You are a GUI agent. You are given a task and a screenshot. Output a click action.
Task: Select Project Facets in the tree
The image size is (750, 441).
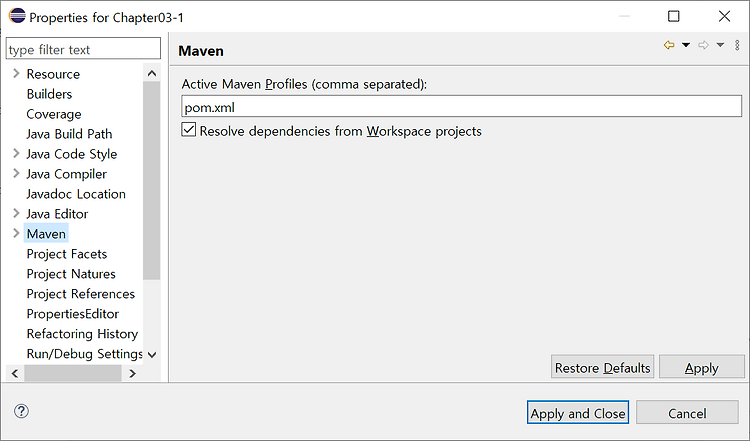(x=67, y=254)
